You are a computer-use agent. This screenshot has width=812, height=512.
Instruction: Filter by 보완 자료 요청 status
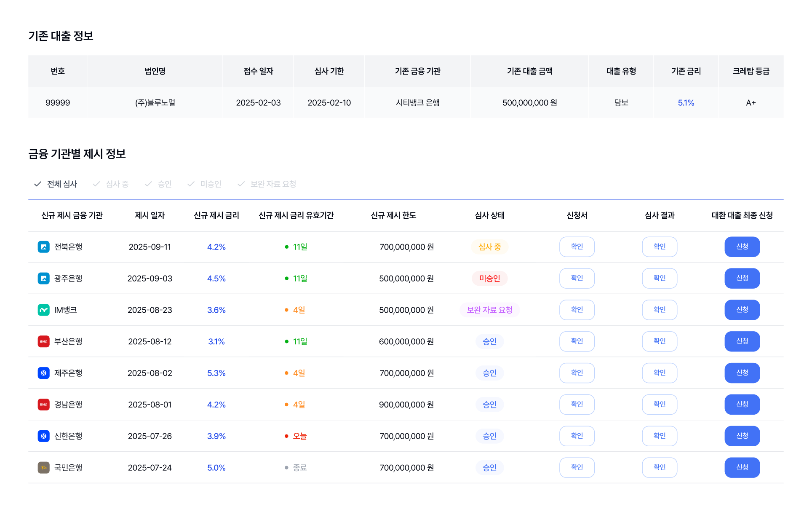(x=267, y=184)
